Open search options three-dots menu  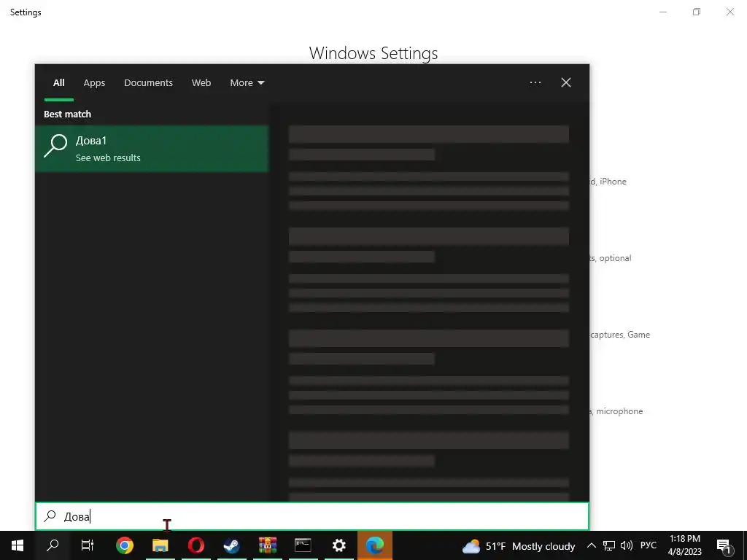tap(535, 83)
